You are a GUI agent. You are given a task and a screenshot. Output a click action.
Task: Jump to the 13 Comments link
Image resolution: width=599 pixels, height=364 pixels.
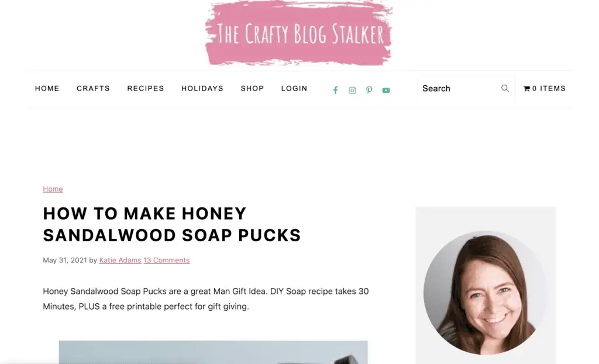[x=167, y=260]
